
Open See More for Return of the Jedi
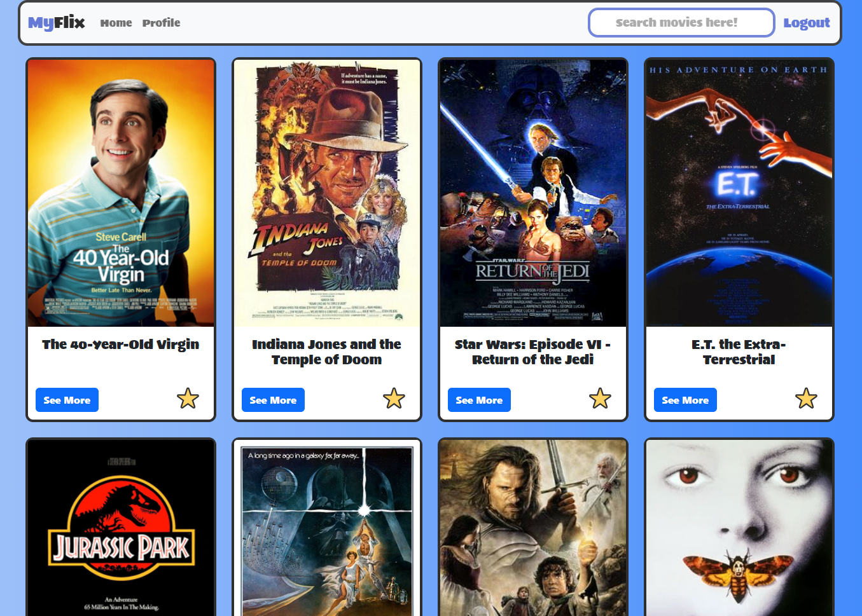point(479,400)
